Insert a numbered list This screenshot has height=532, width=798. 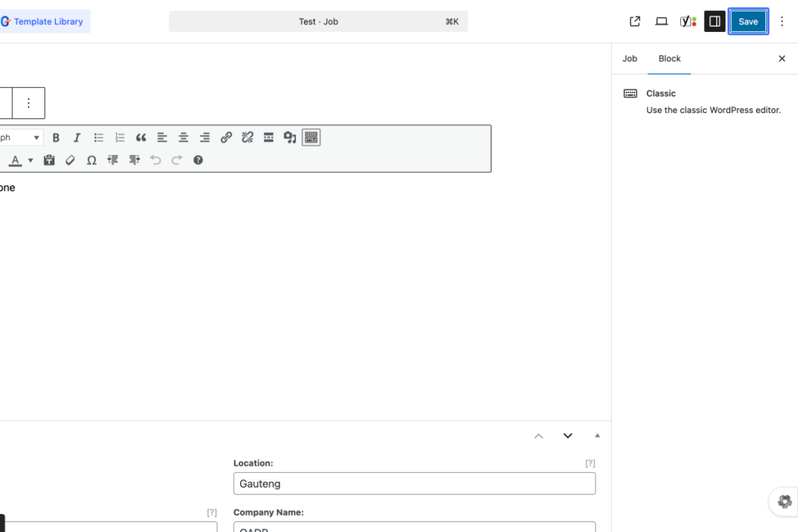(119, 137)
